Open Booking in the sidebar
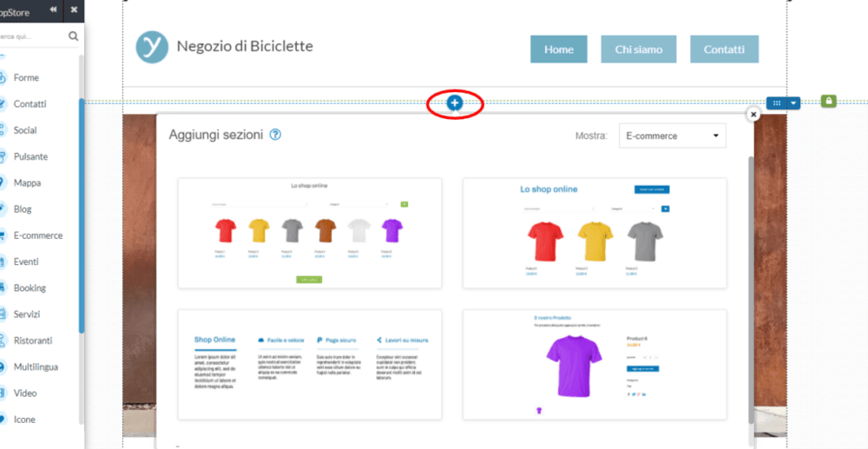This screenshot has width=868, height=449. [x=30, y=287]
